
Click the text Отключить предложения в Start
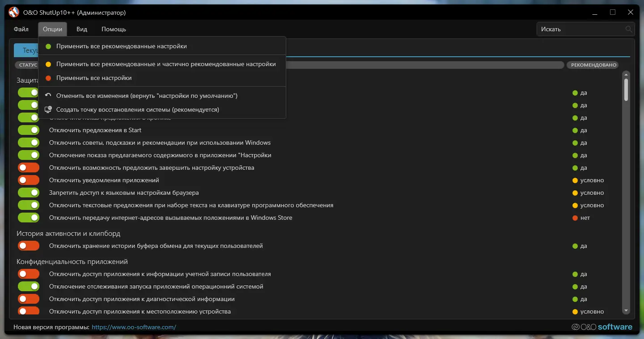[x=95, y=130]
